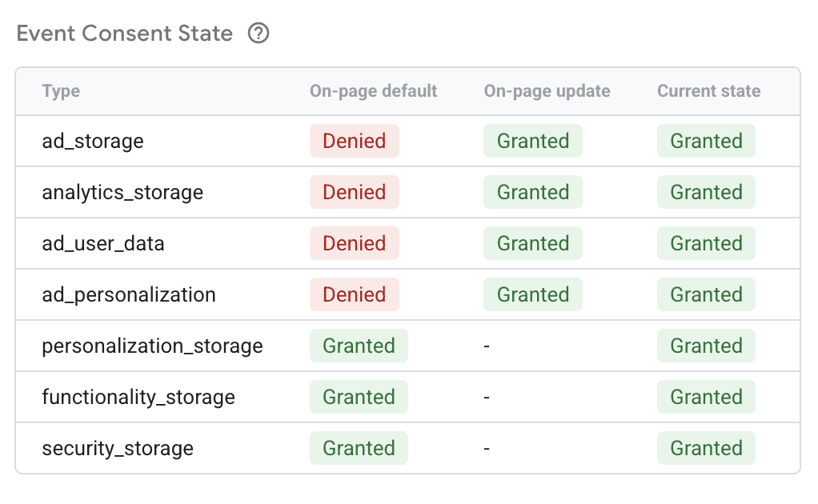Select the analytics_storage row label
Screen dimensions: 818x504
(122, 193)
